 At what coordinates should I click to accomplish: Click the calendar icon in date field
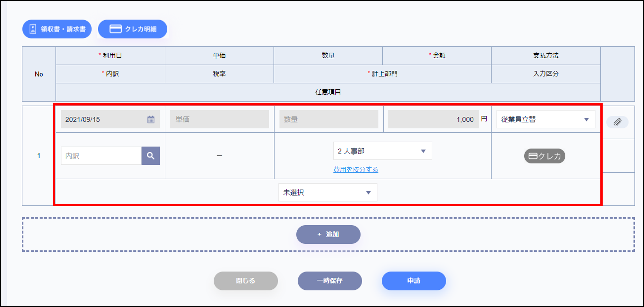pos(151,119)
